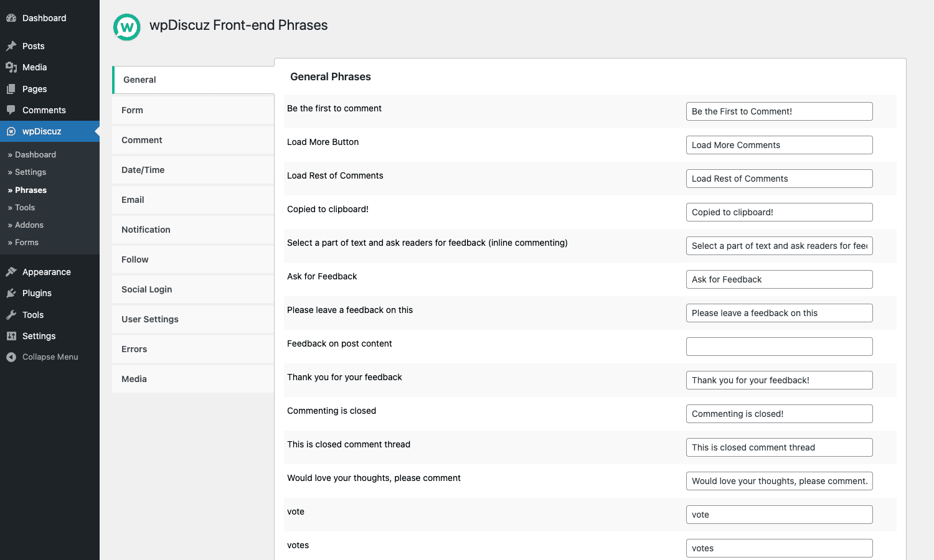The image size is (934, 560).
Task: Click the 'General Phrases' heading
Action: 331,77
